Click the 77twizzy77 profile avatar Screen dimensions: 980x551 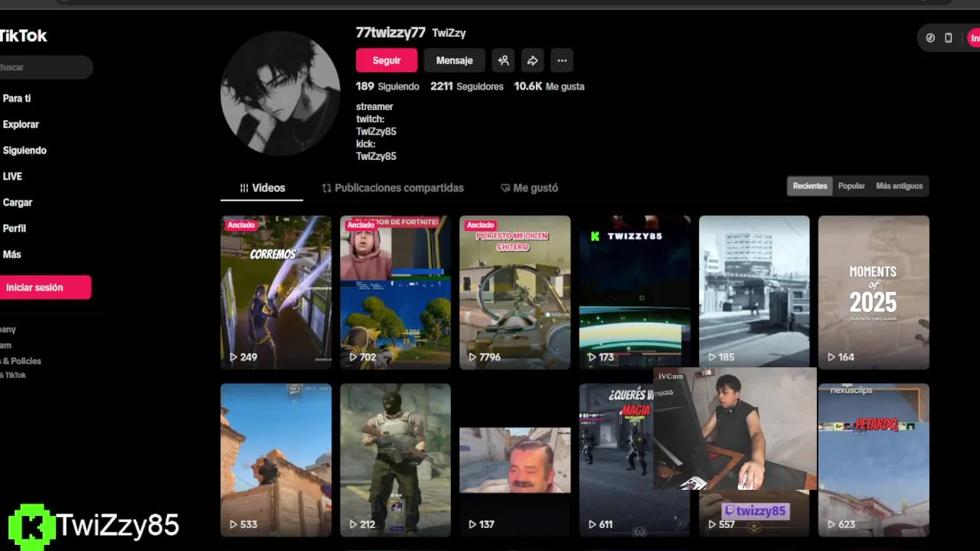click(x=280, y=93)
